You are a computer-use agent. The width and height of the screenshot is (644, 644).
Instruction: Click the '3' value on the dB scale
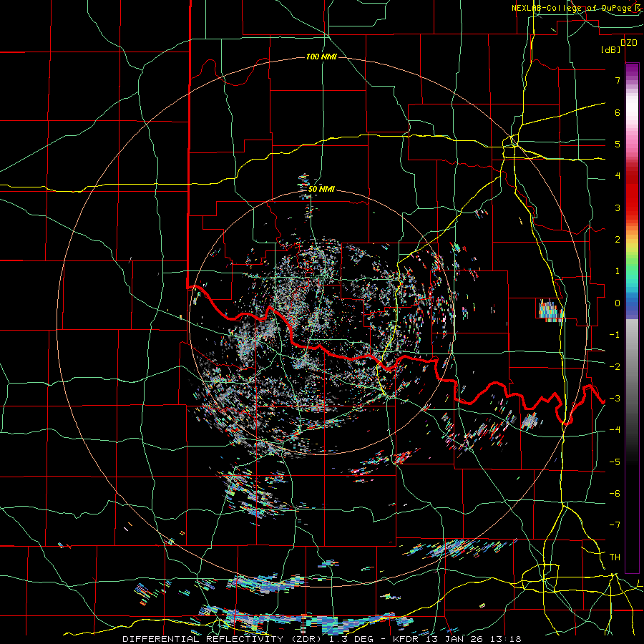coord(618,208)
